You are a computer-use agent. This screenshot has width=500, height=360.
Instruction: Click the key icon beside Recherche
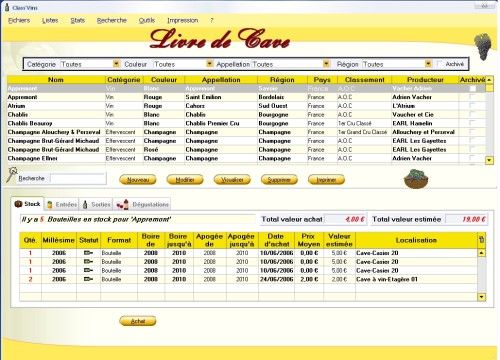coord(12,174)
